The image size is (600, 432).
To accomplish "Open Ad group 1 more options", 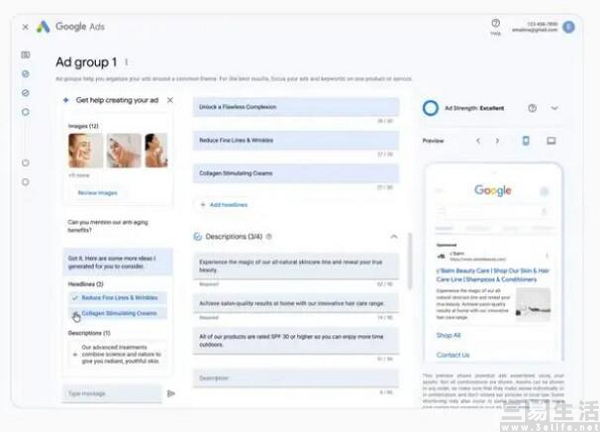I will click(126, 62).
